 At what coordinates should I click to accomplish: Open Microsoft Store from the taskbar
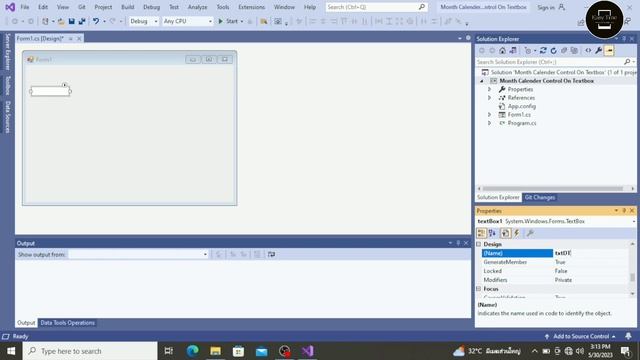(239, 351)
